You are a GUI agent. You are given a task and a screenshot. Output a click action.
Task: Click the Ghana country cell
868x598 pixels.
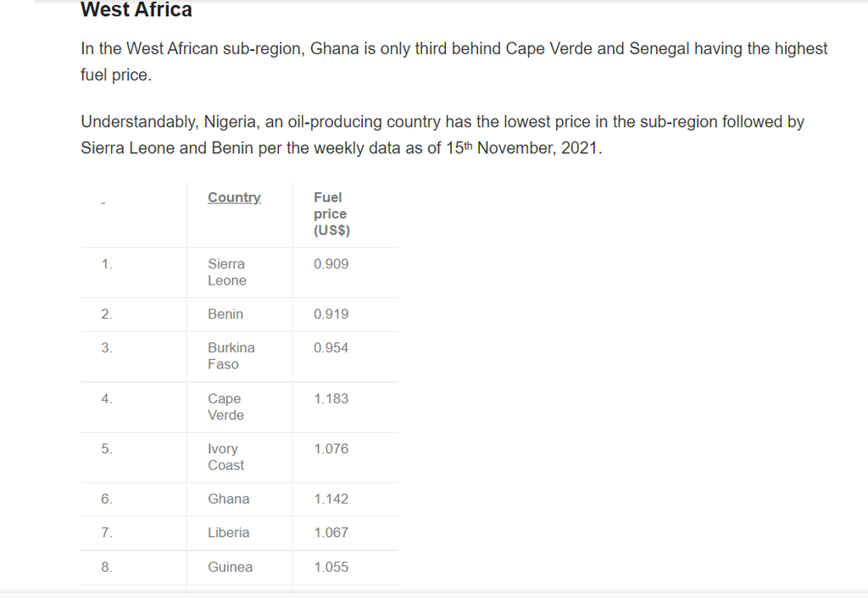[229, 499]
